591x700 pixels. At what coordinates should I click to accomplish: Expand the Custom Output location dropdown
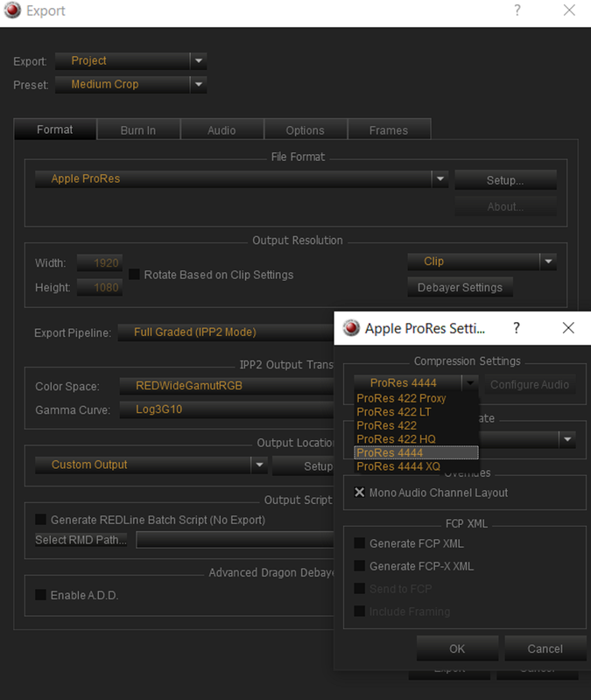[259, 465]
